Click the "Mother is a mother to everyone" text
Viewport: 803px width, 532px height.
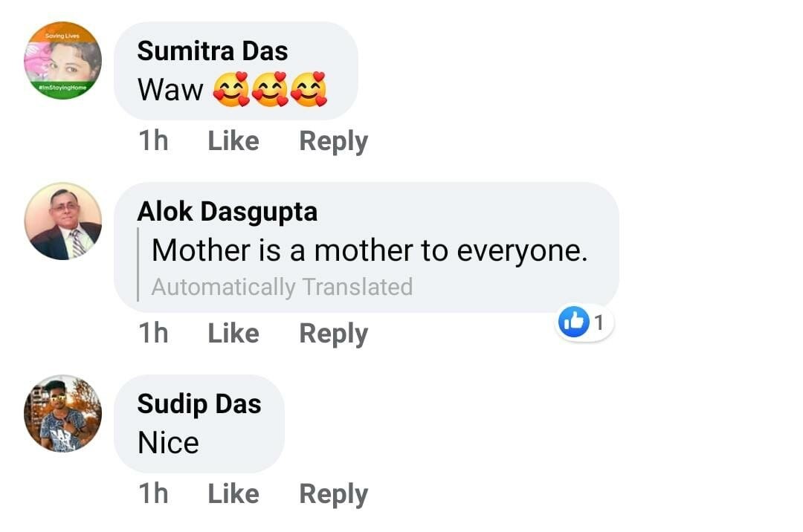click(x=370, y=251)
